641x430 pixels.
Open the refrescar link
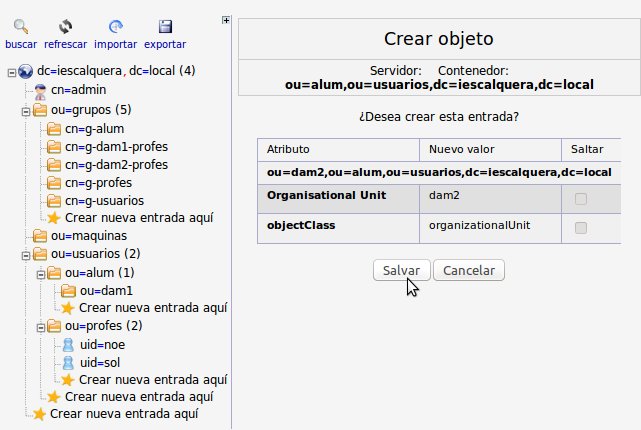pos(65,44)
